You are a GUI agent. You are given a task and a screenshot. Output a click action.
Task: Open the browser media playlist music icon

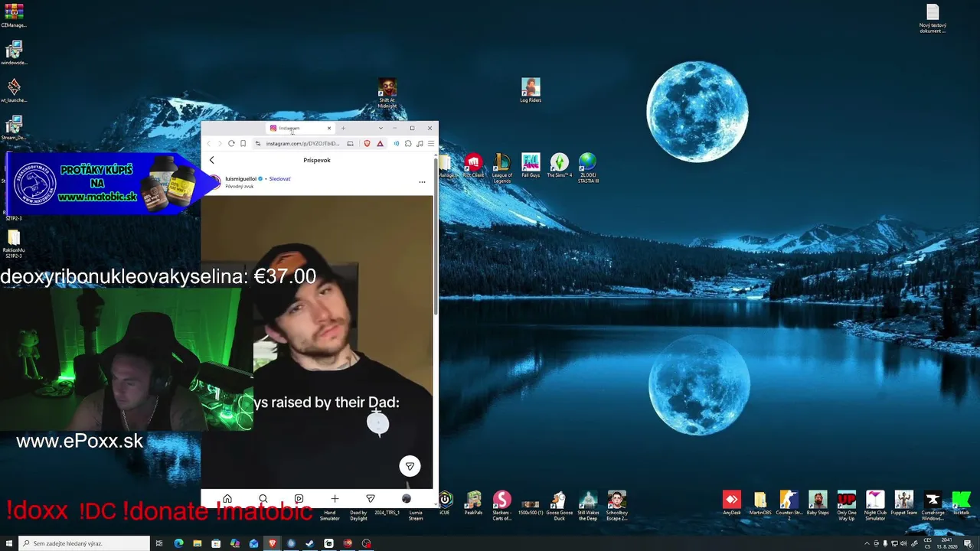pos(420,143)
